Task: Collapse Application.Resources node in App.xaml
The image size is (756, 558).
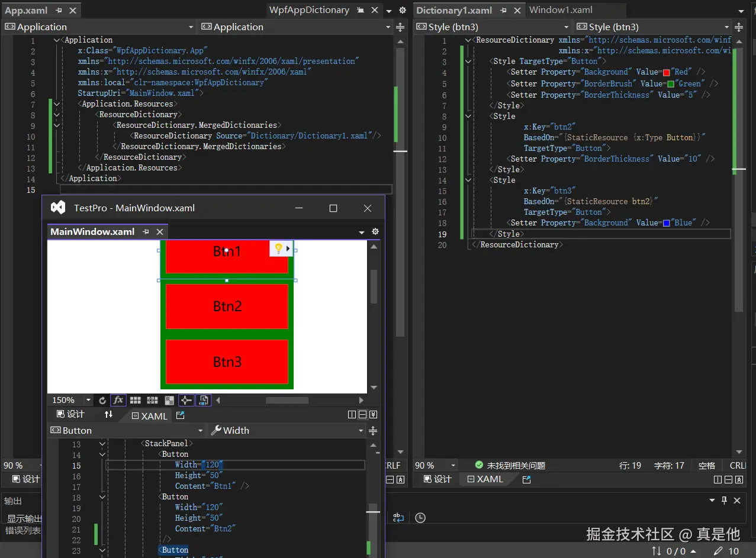Action: [57, 104]
